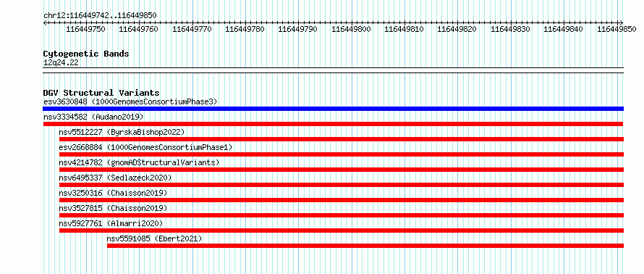Click the red nsv5591085 variant bar

(x=365, y=246)
